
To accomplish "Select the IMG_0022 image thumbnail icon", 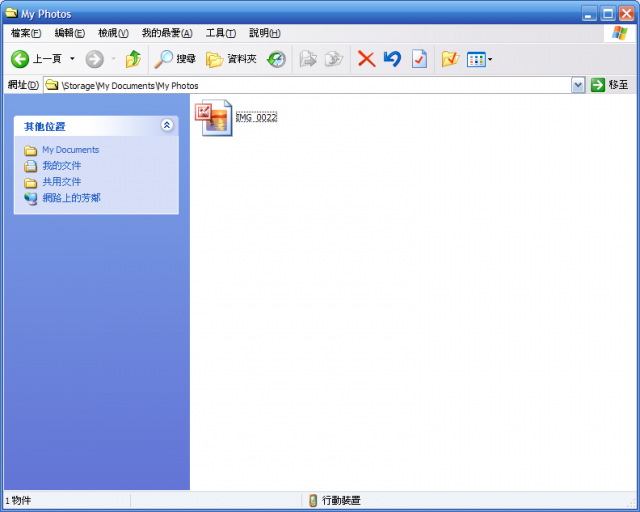I will coord(213,118).
